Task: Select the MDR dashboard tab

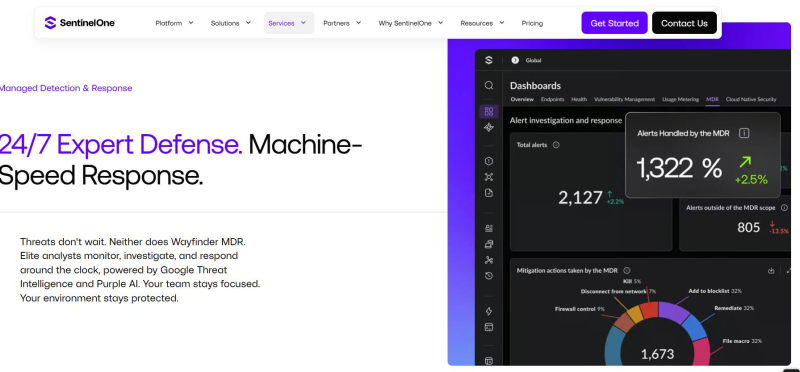Action: click(712, 100)
